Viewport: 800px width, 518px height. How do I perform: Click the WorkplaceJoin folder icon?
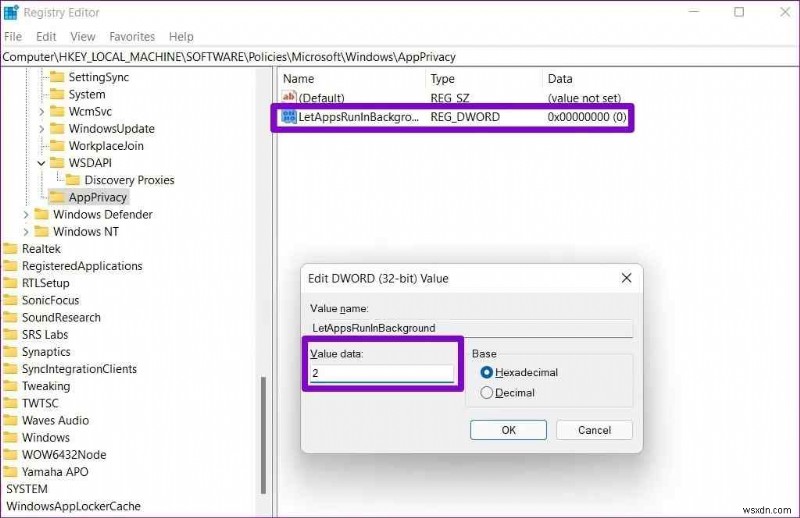(x=57, y=145)
